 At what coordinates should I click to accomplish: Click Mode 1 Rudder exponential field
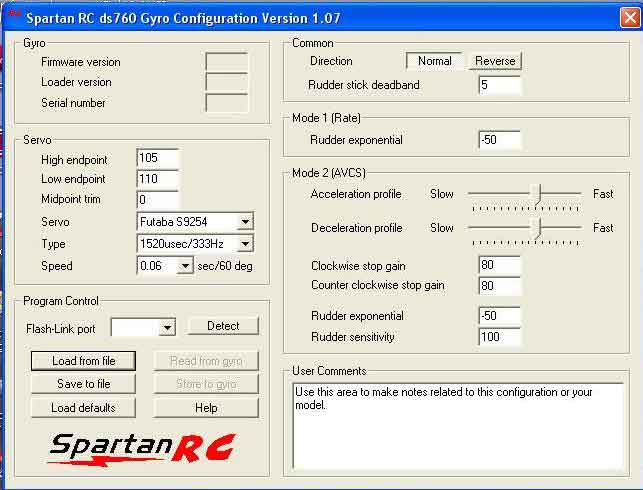[x=499, y=140]
